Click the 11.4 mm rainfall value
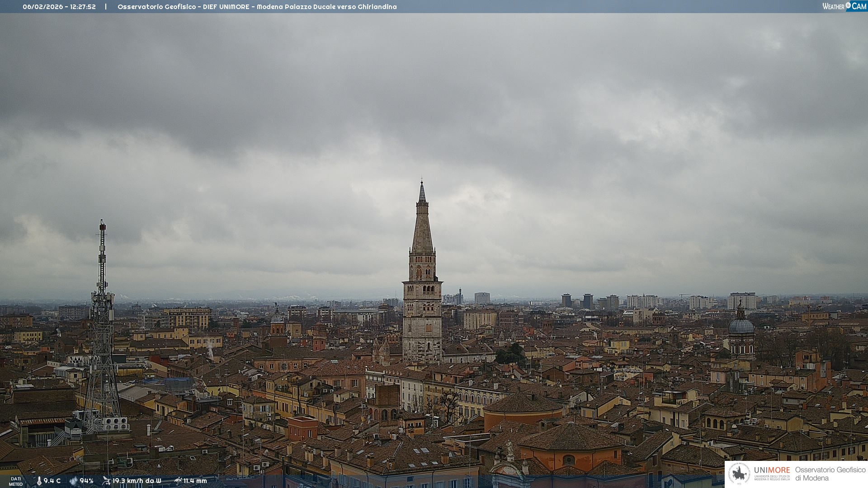This screenshot has height=488, width=868. tap(195, 481)
